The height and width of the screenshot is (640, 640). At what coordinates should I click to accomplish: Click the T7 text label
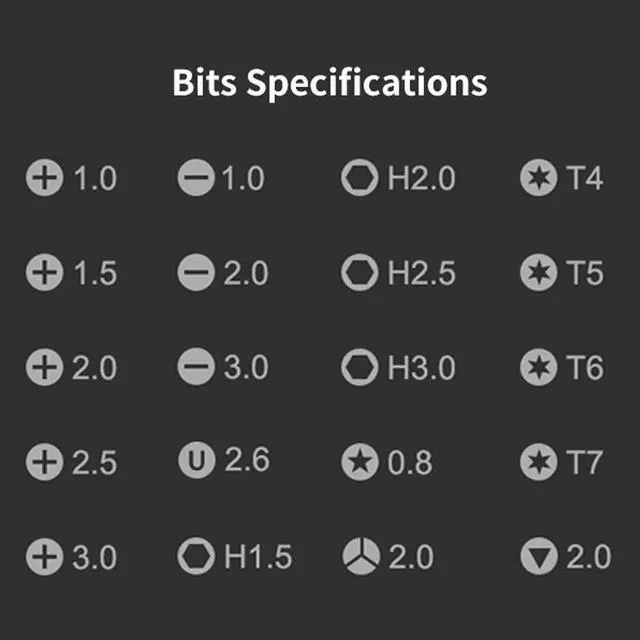[x=585, y=463]
